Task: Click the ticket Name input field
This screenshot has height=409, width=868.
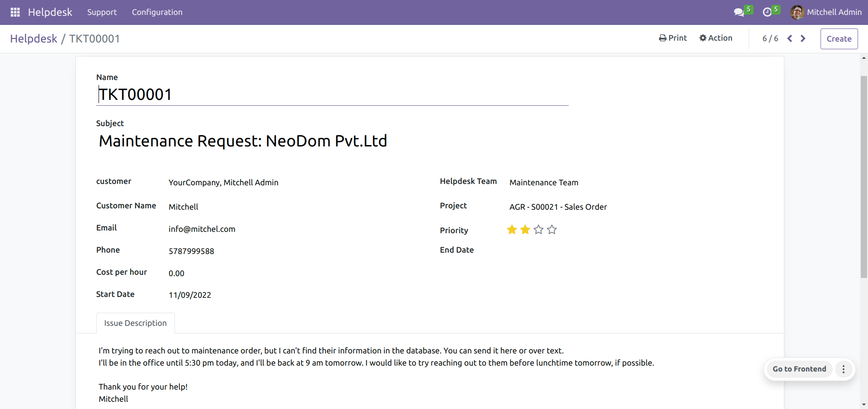Action: (x=332, y=94)
